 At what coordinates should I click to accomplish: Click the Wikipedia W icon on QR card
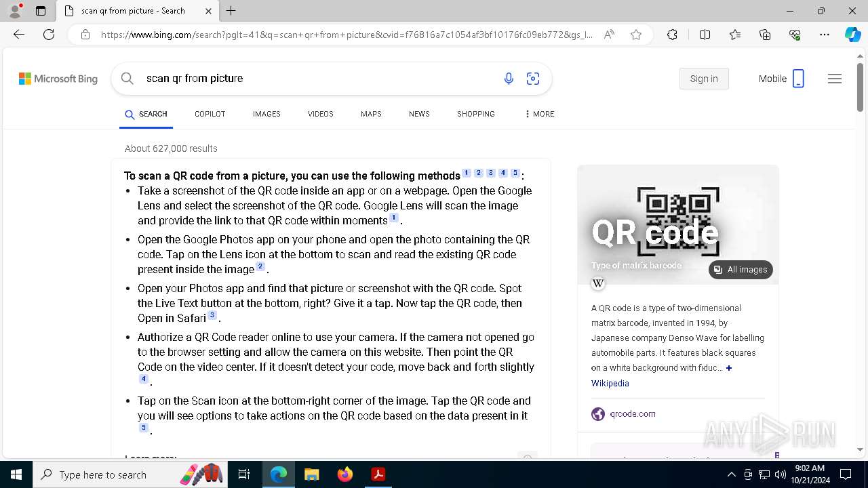coord(598,283)
